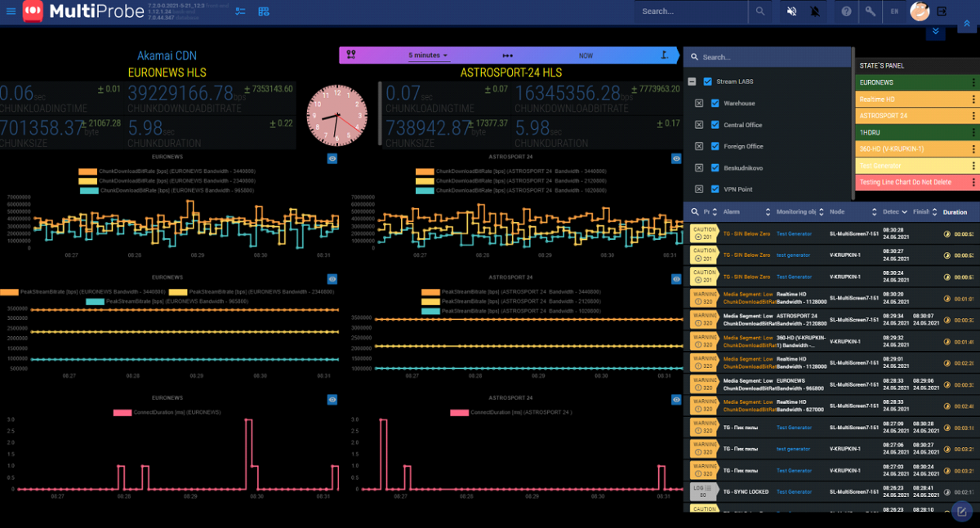This screenshot has height=528, width=980.
Task: Uncheck the Warehouse checkbox
Action: tap(715, 104)
